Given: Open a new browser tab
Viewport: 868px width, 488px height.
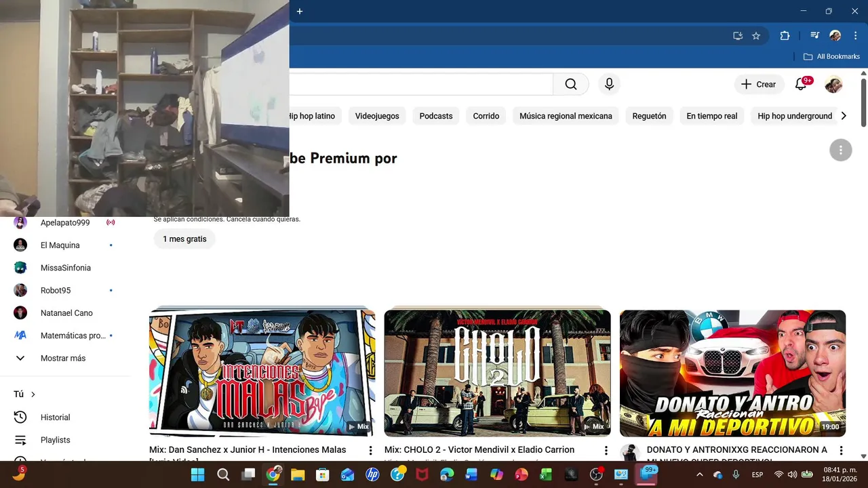Looking at the screenshot, I should tap(300, 11).
